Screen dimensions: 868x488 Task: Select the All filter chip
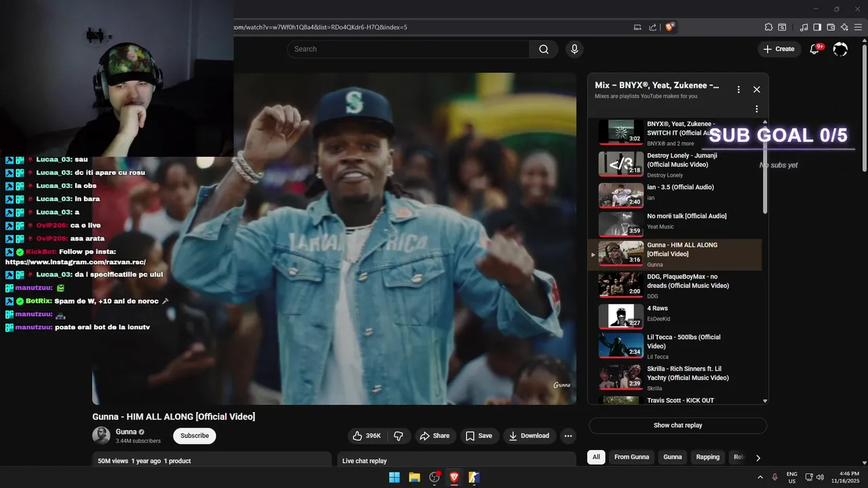click(596, 457)
